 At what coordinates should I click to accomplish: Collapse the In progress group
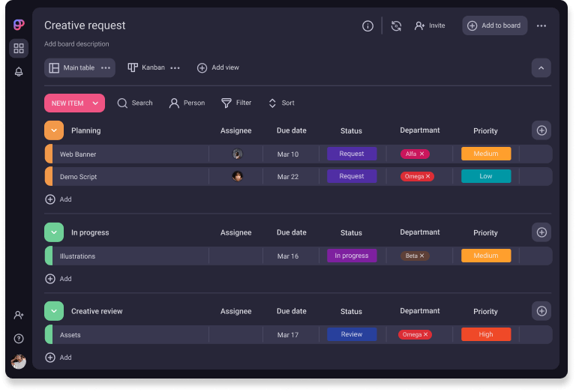point(54,232)
